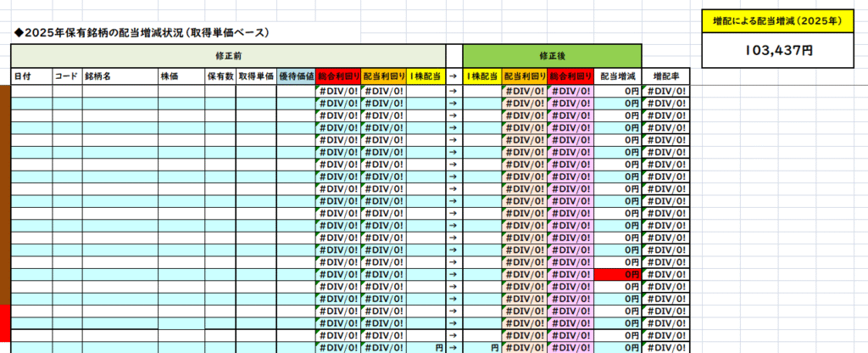This screenshot has width=868, height=353.
Task: Select the 株価 column header
Action: [181, 76]
